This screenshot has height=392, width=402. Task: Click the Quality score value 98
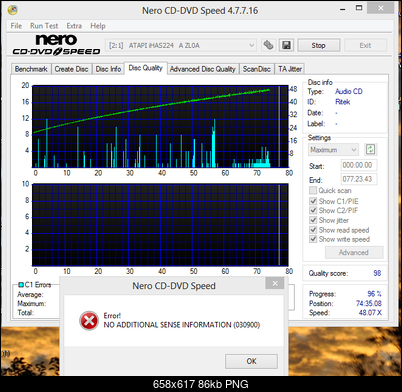377,273
